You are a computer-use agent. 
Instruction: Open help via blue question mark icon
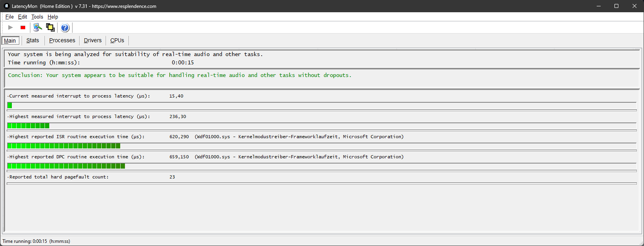point(65,28)
